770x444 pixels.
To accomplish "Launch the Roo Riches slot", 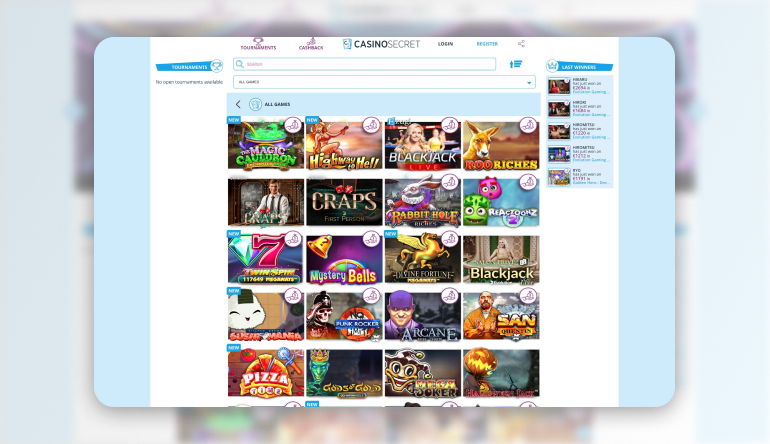I will pyautogui.click(x=501, y=145).
